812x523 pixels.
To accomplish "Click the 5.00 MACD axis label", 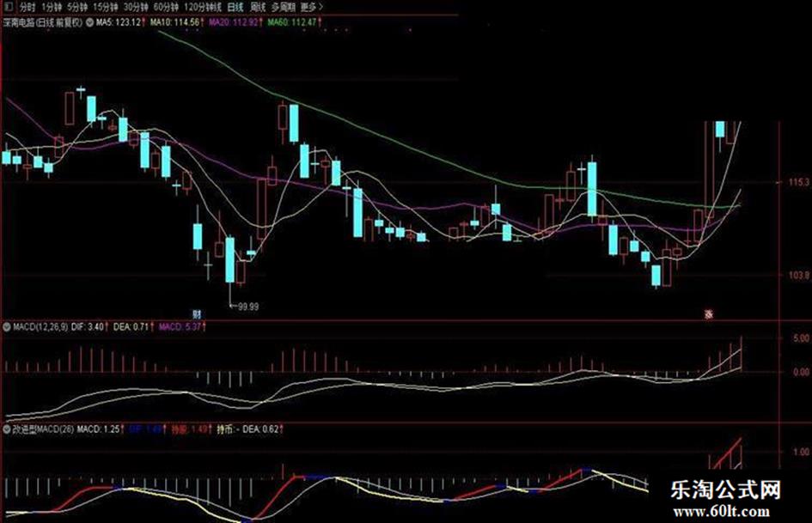I will click(x=801, y=338).
